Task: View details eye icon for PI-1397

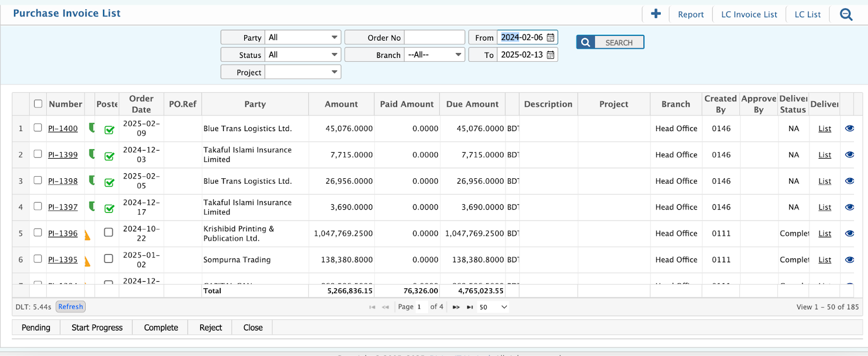Action: [850, 207]
